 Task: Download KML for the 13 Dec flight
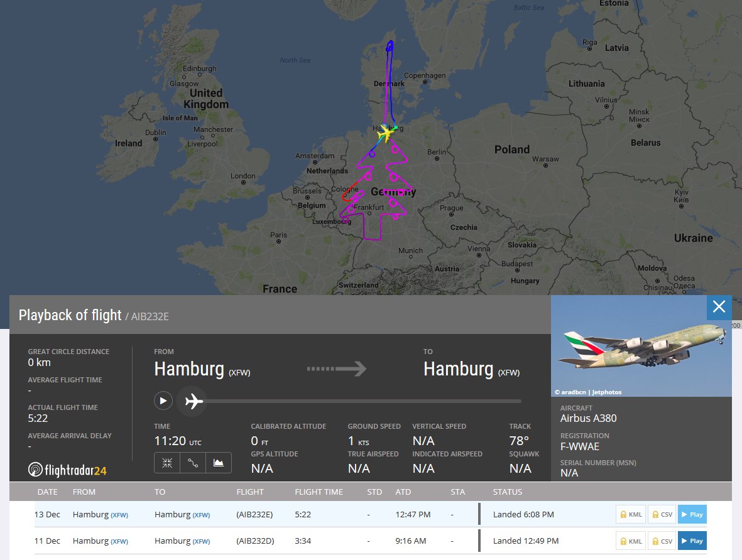tap(630, 514)
